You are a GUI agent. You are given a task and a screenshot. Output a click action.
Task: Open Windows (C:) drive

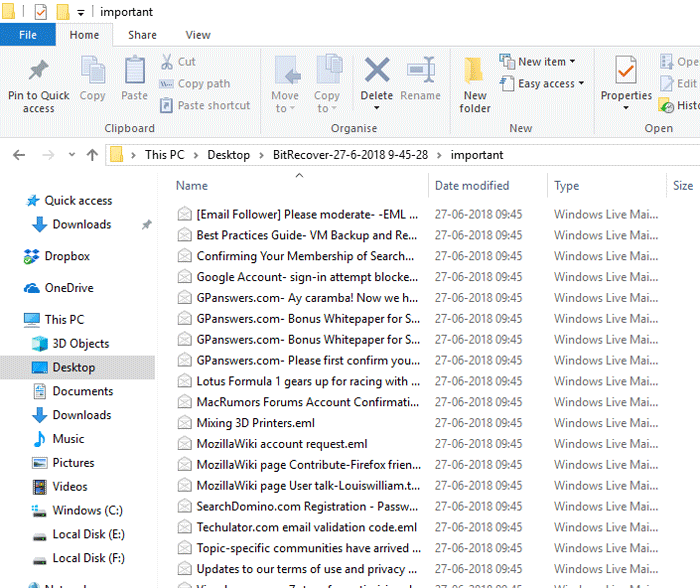pos(77,510)
